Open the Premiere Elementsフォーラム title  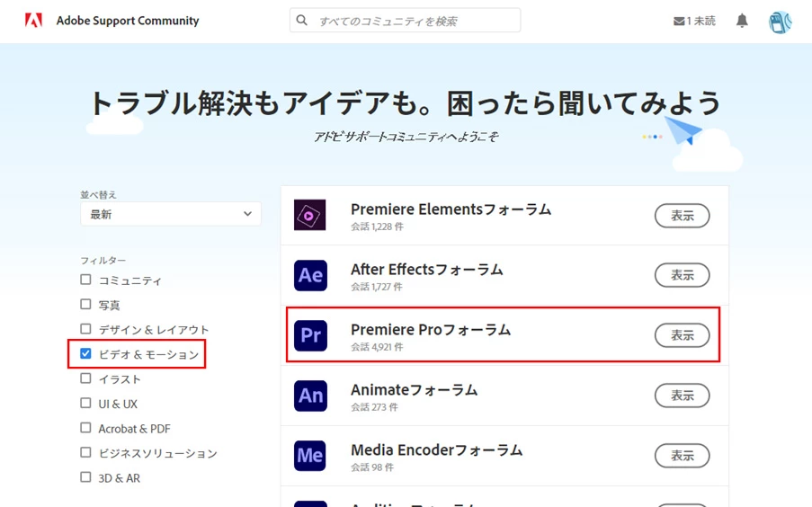click(x=451, y=209)
